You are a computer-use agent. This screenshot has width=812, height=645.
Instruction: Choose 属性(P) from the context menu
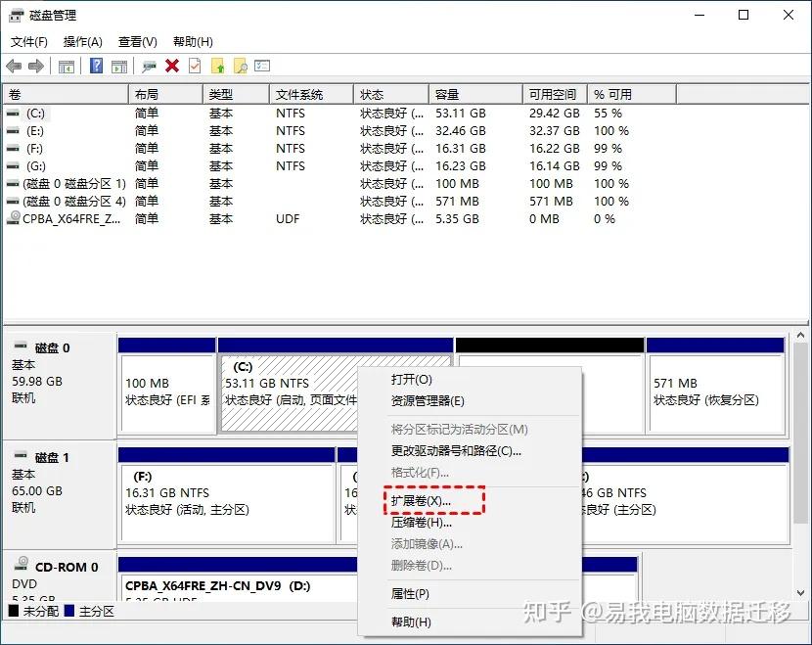470,594
